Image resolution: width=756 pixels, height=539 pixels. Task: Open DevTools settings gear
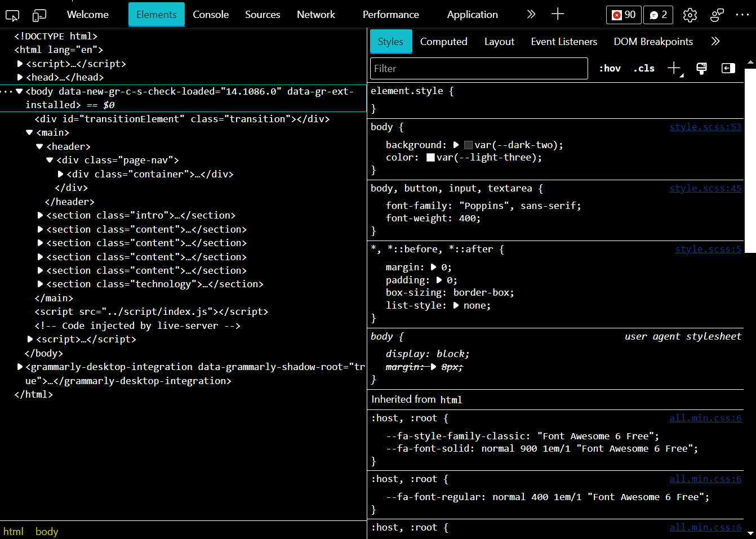coord(690,15)
